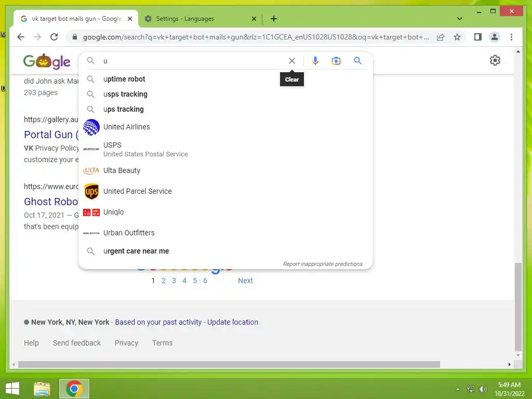Viewport: 532px width, 399px height.
Task: Click 'Based on your past activity' link
Action: pos(158,322)
